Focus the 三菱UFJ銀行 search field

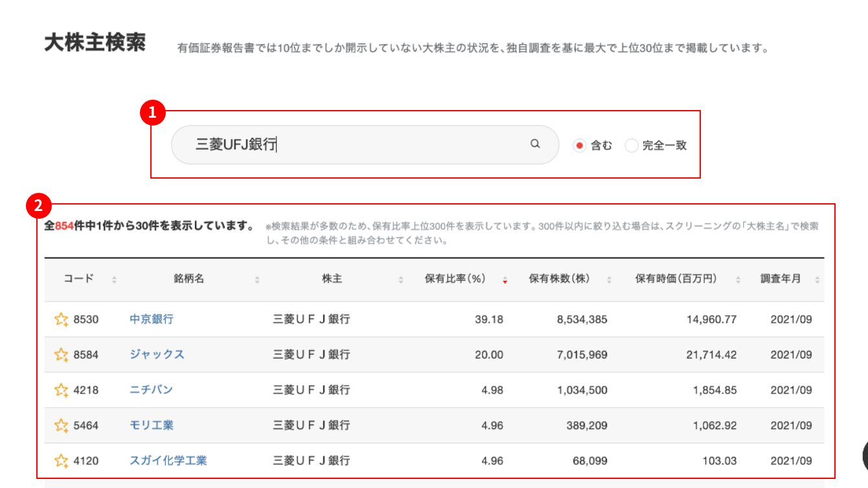pyautogui.click(x=365, y=144)
